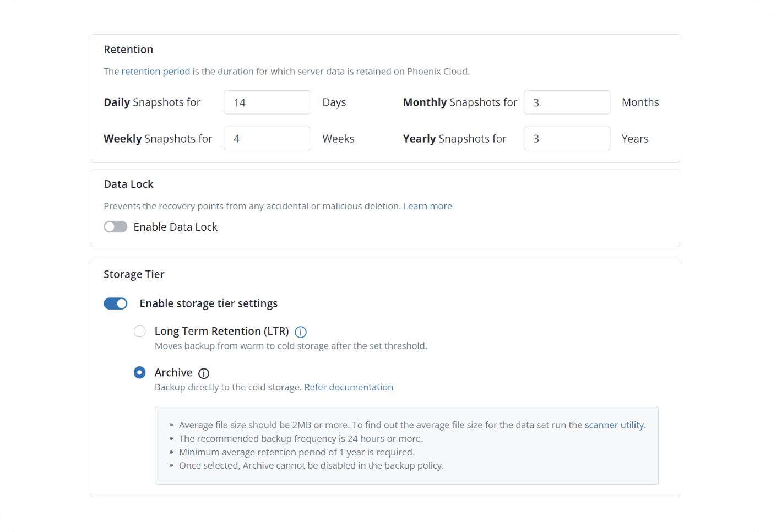Click the minimum retention period requirement note

(296, 452)
